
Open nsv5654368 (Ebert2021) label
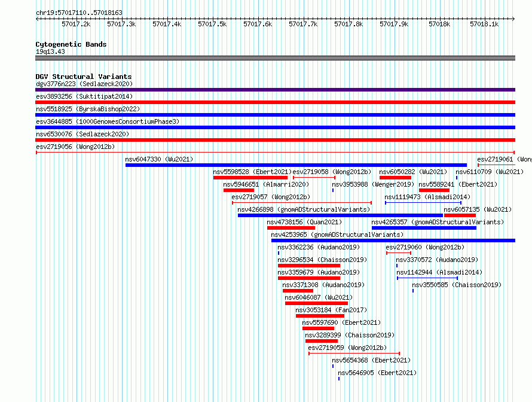point(371,360)
